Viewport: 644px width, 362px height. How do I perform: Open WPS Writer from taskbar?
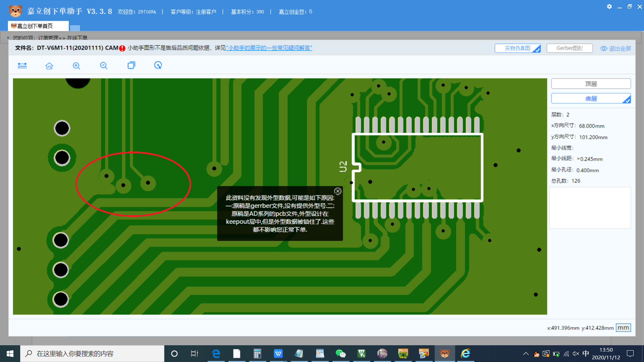(x=278, y=354)
